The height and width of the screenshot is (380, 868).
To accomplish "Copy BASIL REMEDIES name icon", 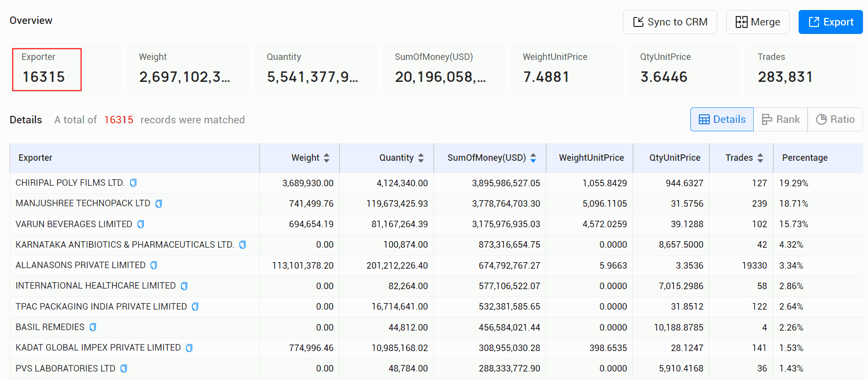I will [x=93, y=327].
